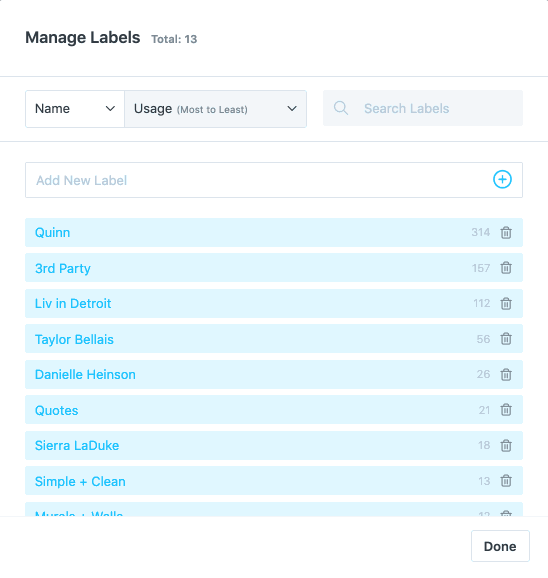548x578 pixels.
Task: Delete the Quinn label with trash icon
Action: click(506, 233)
